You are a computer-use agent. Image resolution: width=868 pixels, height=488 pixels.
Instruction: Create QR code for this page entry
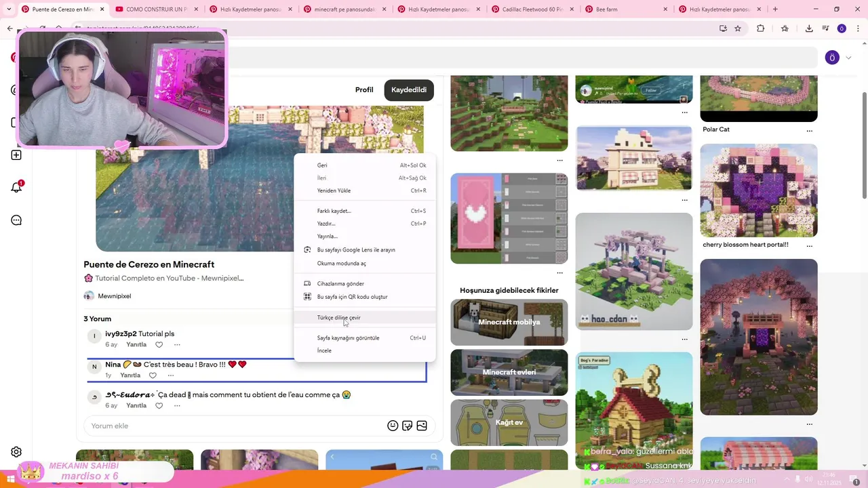365,297
